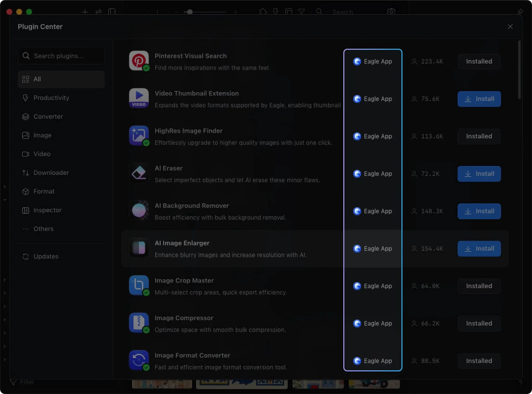Click the AI Image Enlarger plugin icon
Viewport: 532px width, 394px height.
click(139, 248)
